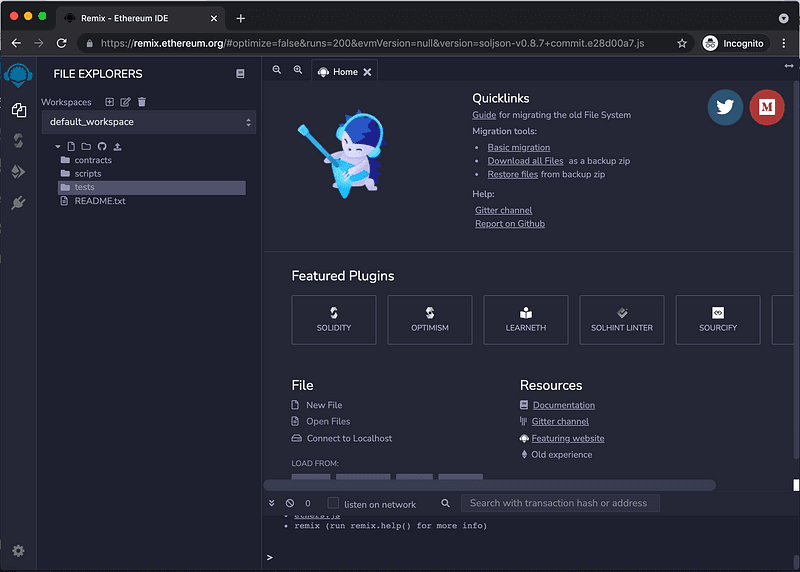
Task: Expand the tests folder
Action: [152, 187]
